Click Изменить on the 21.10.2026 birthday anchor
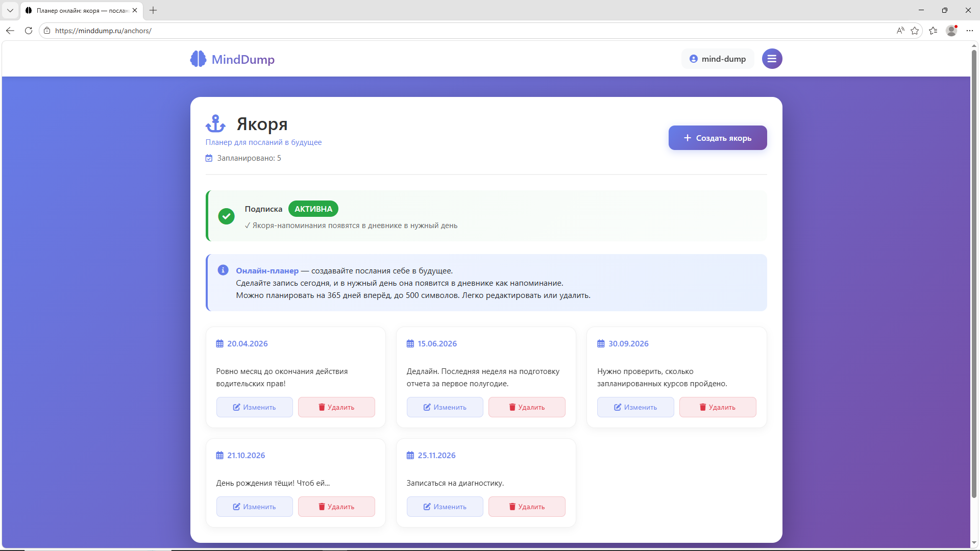Screen dimensions: 980x551 coord(254,507)
